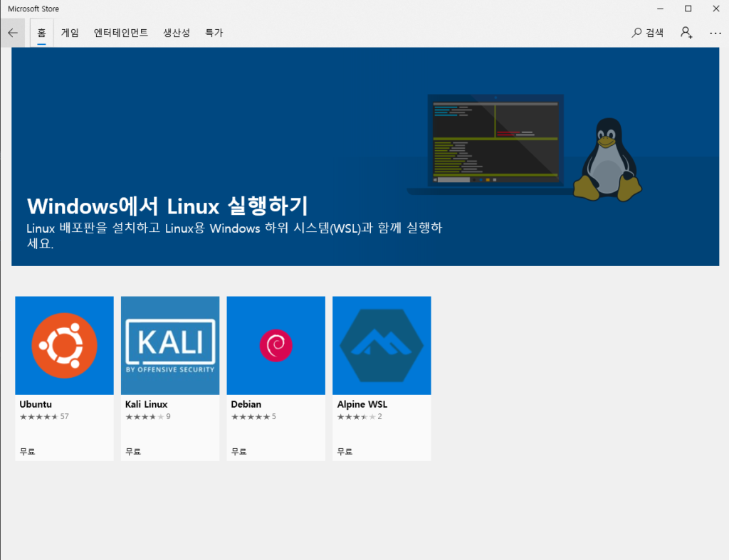Select the 홈 tab
The width and height of the screenshot is (729, 560).
click(x=42, y=33)
